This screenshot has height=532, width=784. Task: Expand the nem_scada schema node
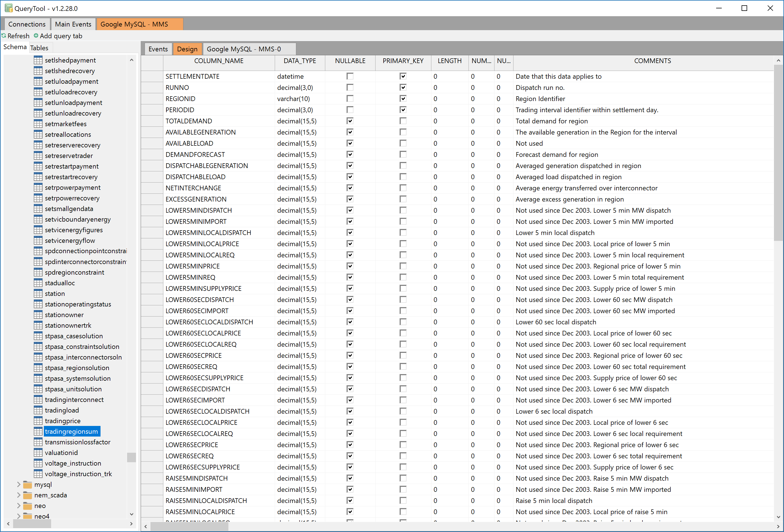pos(18,495)
